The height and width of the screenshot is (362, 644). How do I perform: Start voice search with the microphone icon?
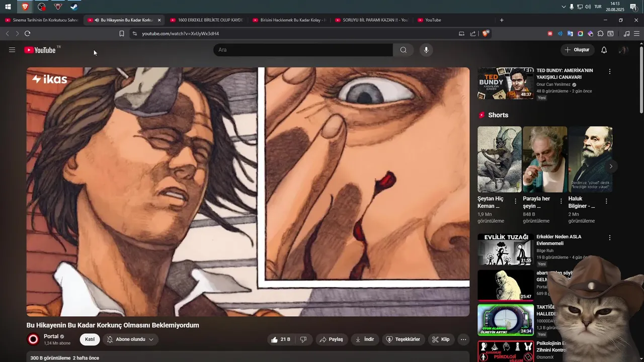click(426, 50)
